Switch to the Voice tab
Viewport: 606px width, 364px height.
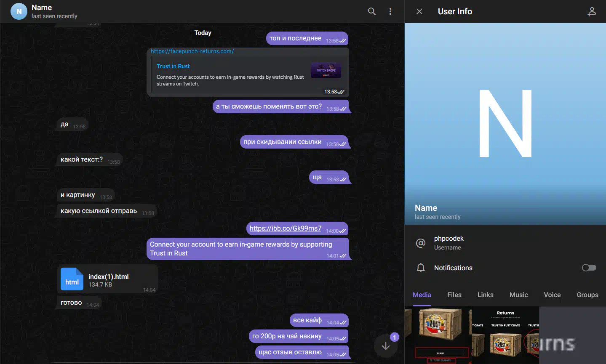coord(552,295)
